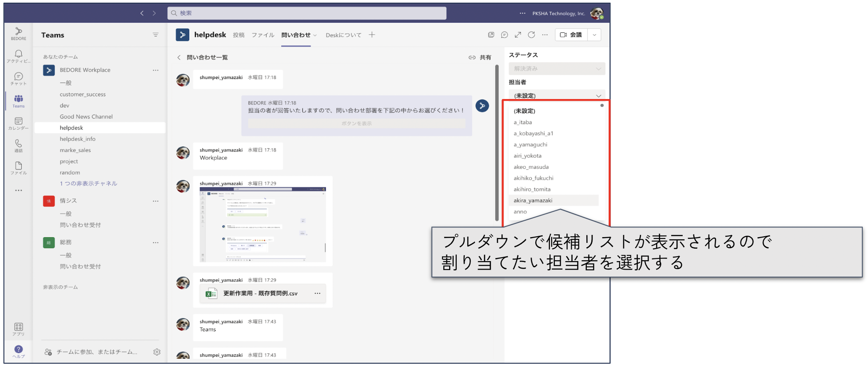Reload the tab with refresh icon

(x=531, y=35)
